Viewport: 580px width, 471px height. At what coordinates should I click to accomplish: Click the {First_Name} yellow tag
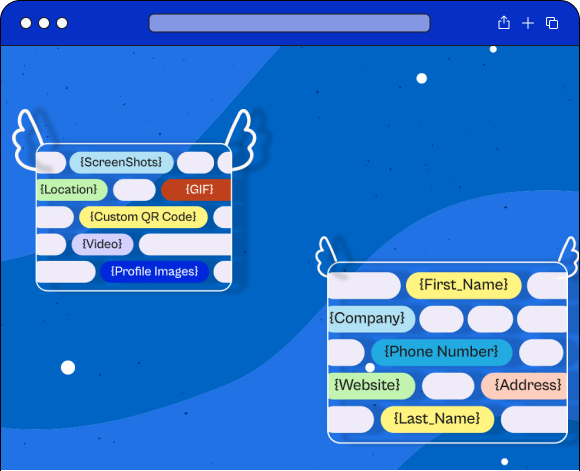point(463,285)
